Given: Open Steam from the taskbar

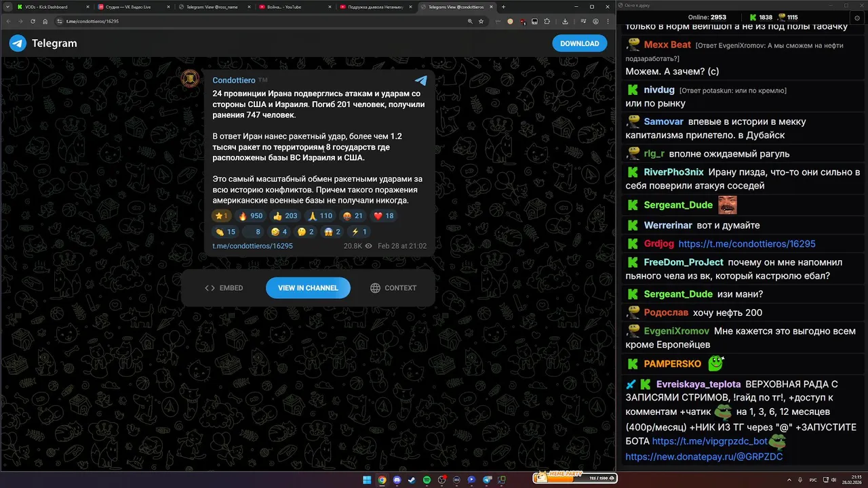Looking at the screenshot, I should point(412,479).
